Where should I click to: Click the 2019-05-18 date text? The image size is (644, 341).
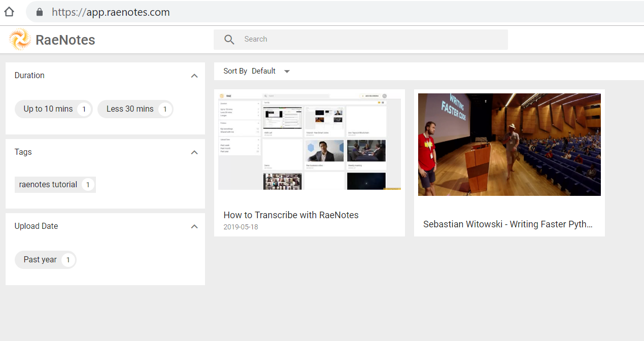(241, 227)
